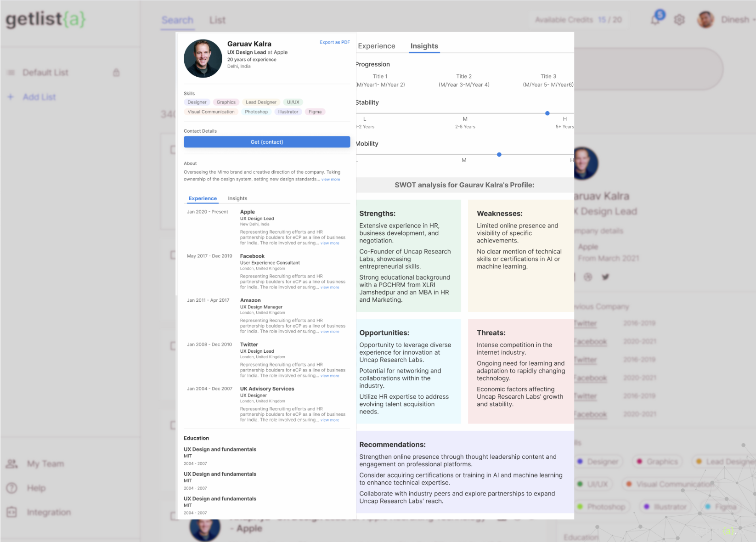Click the Twitter bird icon in background card
The width and height of the screenshot is (756, 542).
[x=605, y=277]
